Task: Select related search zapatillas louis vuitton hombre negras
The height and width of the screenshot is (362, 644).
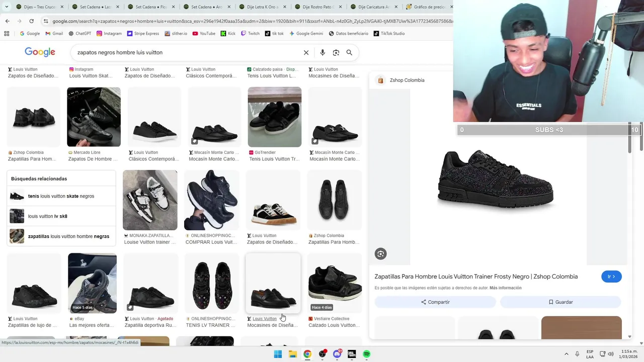Action: point(61,236)
